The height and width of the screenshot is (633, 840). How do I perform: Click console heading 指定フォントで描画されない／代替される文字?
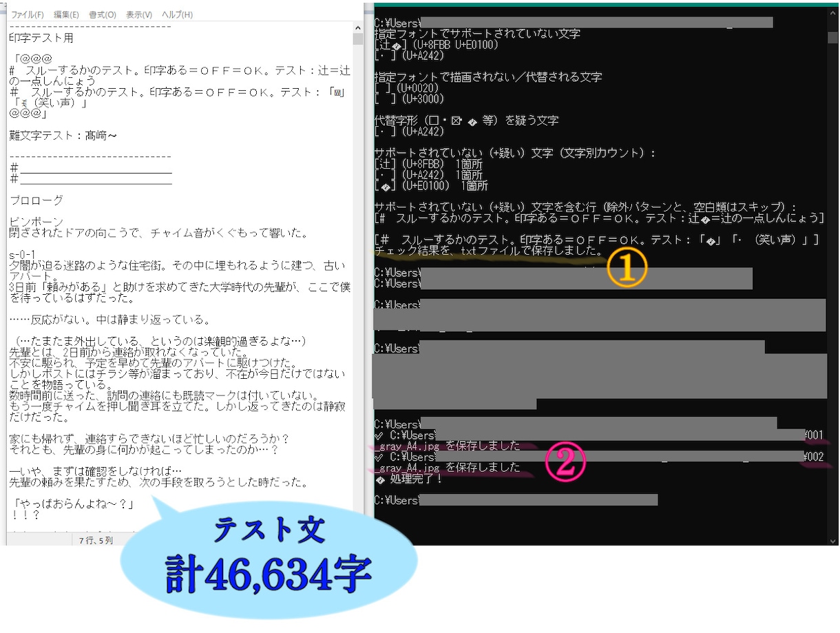[487, 76]
